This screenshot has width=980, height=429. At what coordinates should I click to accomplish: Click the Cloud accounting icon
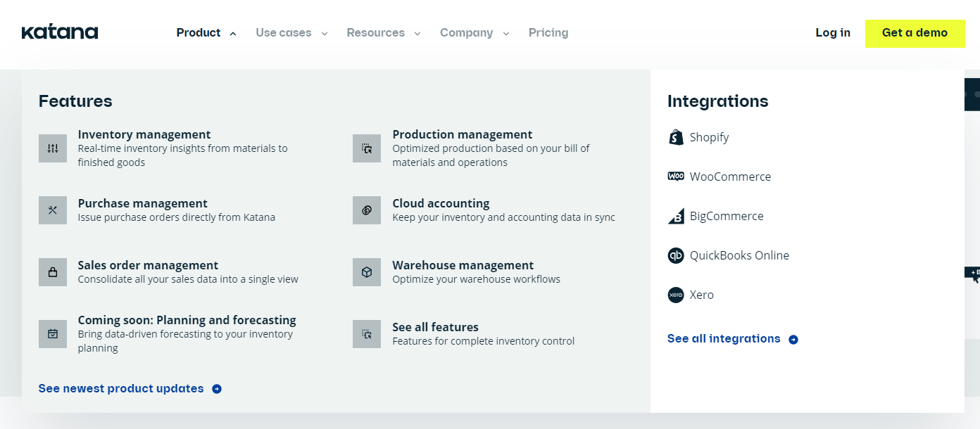(367, 210)
